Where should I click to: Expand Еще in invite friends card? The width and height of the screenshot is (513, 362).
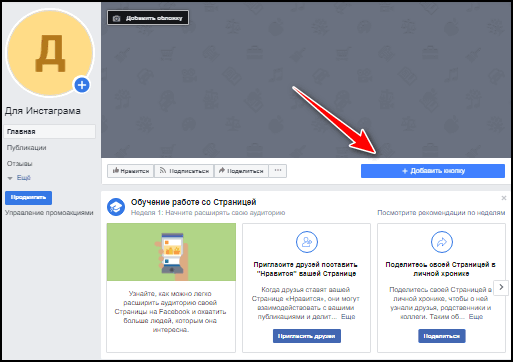(x=348, y=317)
